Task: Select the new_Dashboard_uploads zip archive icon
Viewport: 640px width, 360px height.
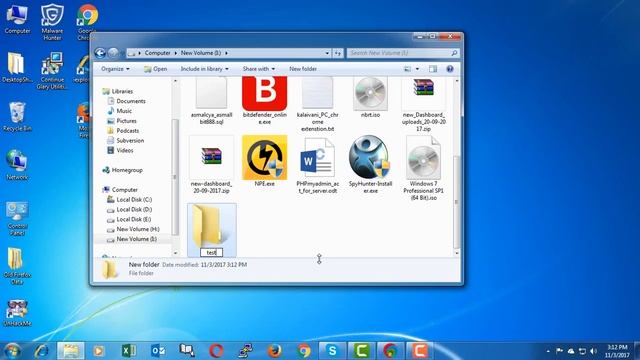Action: (423, 87)
